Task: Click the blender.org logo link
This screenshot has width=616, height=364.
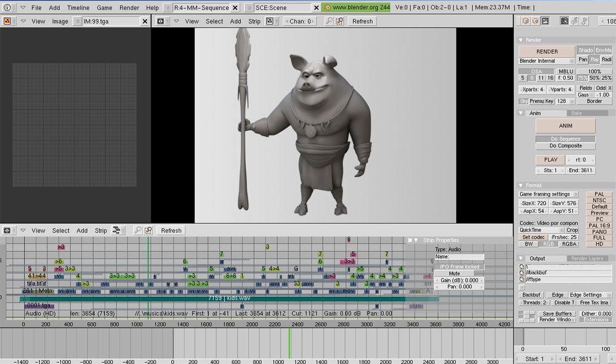Action: [x=356, y=7]
